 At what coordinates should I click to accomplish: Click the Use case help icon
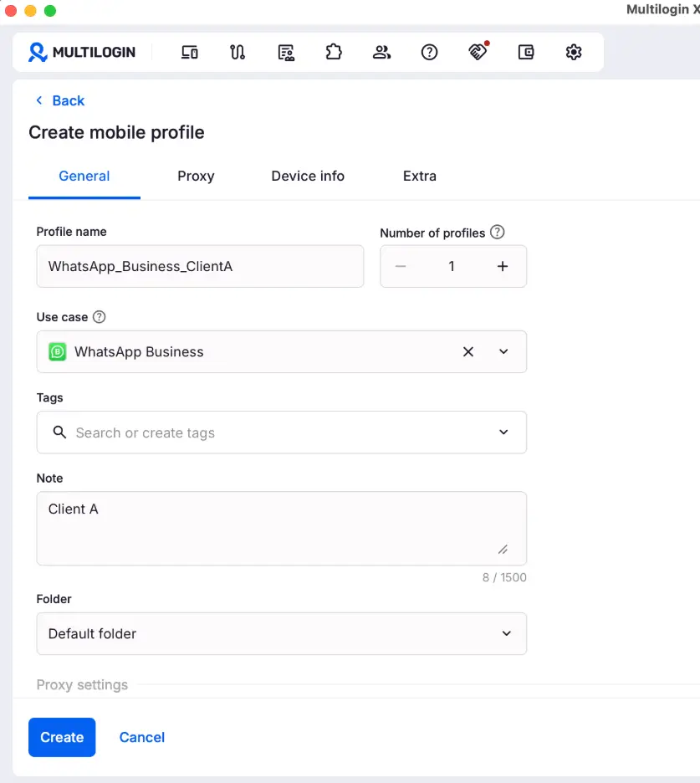pyautogui.click(x=100, y=316)
